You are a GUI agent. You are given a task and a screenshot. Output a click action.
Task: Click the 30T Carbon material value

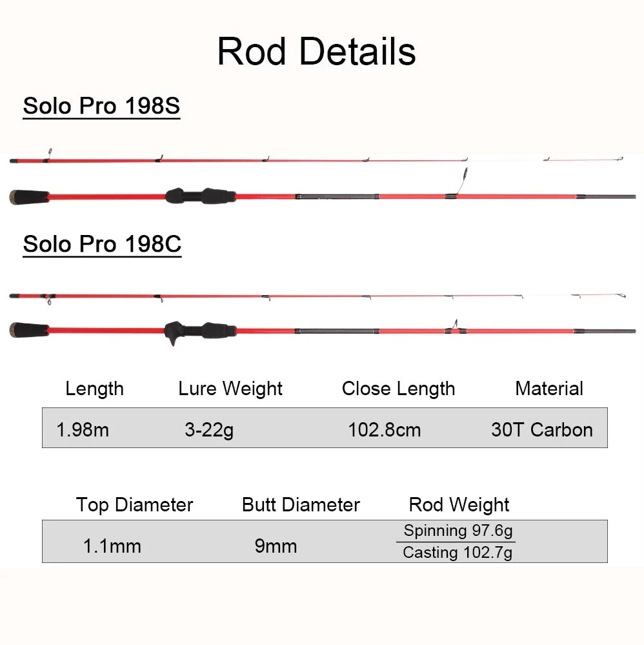point(541,429)
